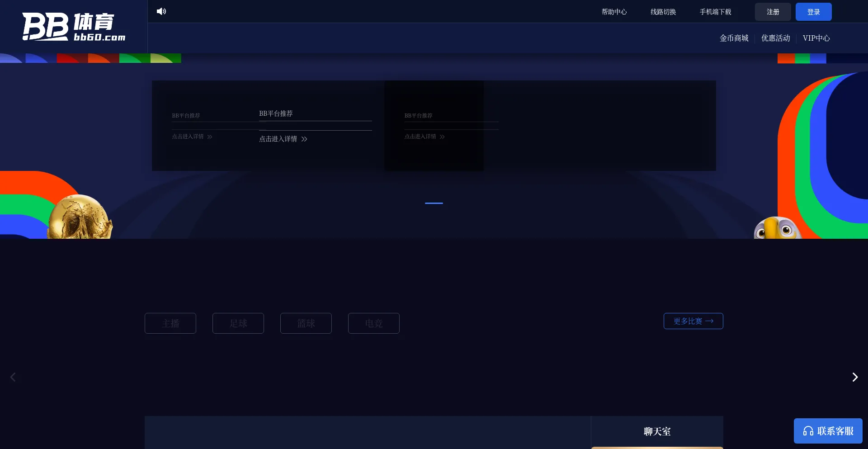Click the 注册 register button
The image size is (868, 449).
click(773, 12)
